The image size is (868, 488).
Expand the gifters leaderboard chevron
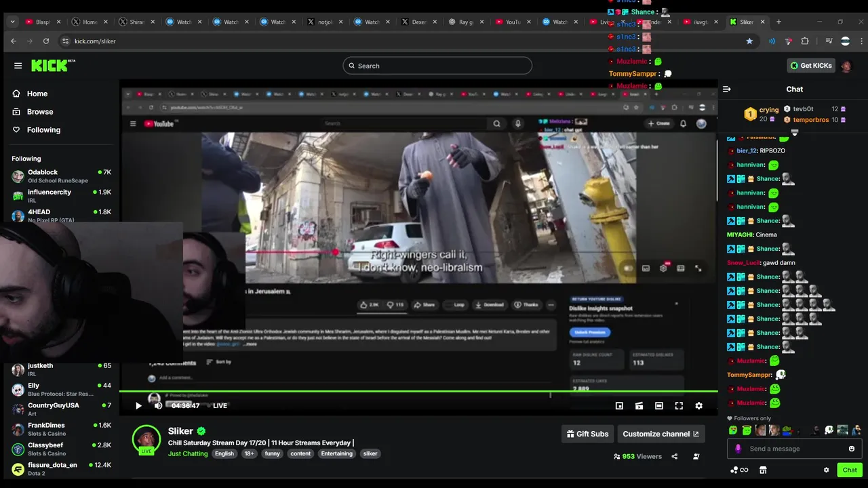point(795,133)
